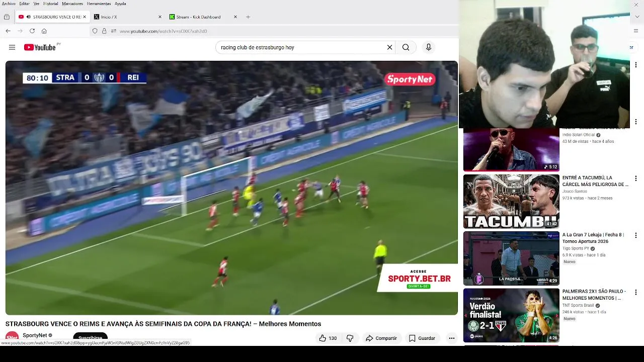Open options for PALMEIRAS 2X1 SÃO PAULO
Viewport: 644px width, 362px height.
[x=636, y=292]
